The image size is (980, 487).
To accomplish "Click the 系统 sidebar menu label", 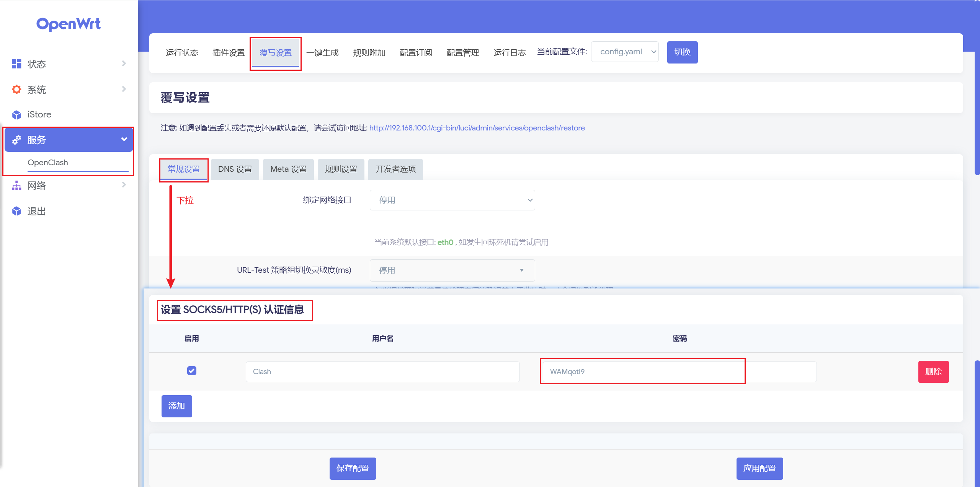I will pyautogui.click(x=37, y=90).
